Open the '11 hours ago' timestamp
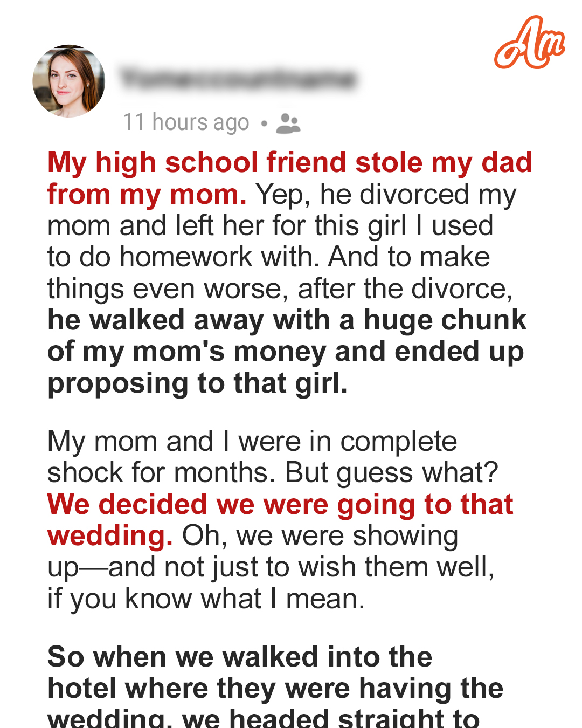Viewport: 582px width, 728px height. click(186, 122)
